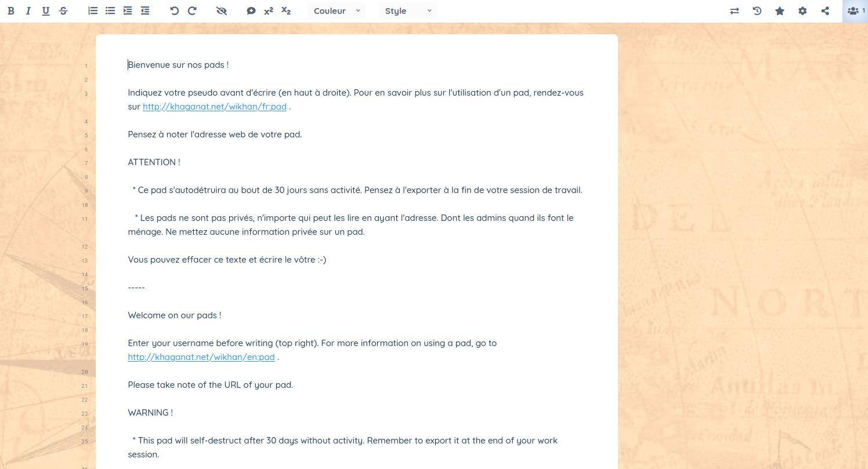
Task: Save a revision with star icon
Action: click(780, 11)
